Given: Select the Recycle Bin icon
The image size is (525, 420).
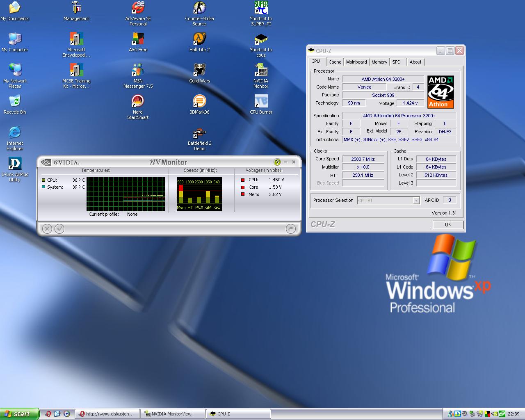Looking at the screenshot, I should point(15,104).
